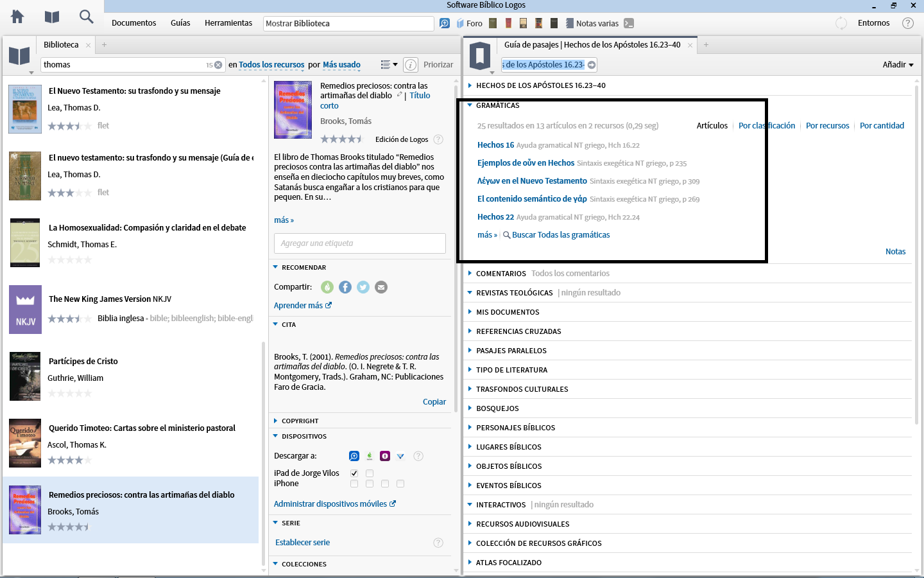Sort grammar results 'Por recursos'

827,126
